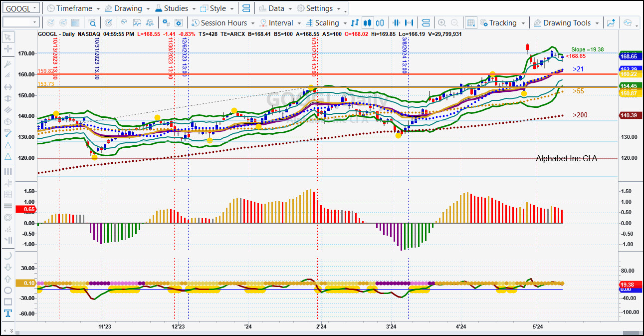Select the up arrow drawing tool
Screen dimensions: 644x336
click(x=8, y=279)
